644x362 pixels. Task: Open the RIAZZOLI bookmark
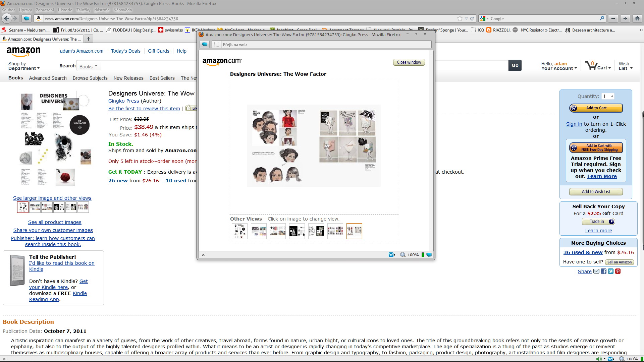pyautogui.click(x=498, y=30)
